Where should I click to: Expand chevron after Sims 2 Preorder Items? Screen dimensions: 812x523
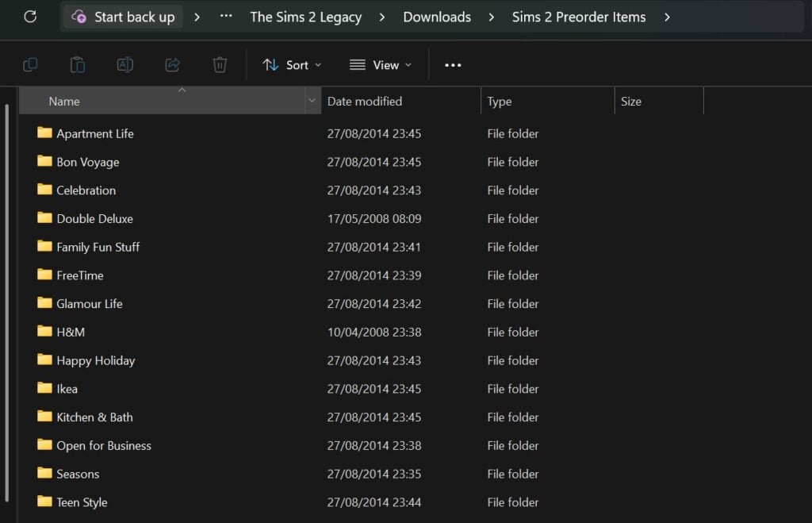click(x=667, y=17)
